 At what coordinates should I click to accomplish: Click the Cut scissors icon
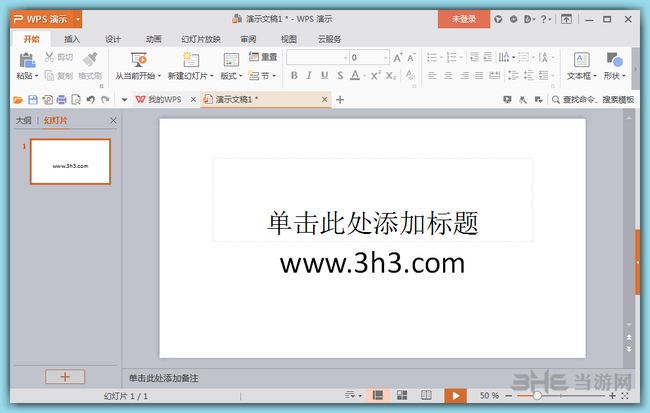tap(49, 56)
